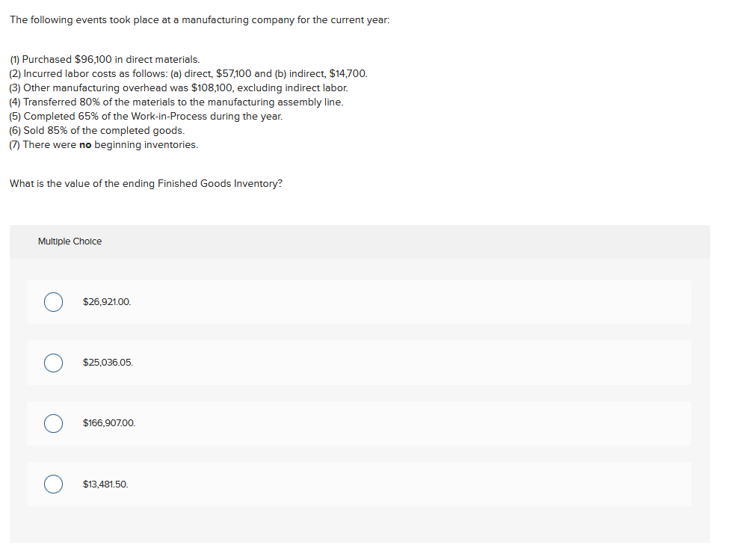Click the $166,907.00 answer text
This screenshot has width=749, height=560.
click(109, 423)
